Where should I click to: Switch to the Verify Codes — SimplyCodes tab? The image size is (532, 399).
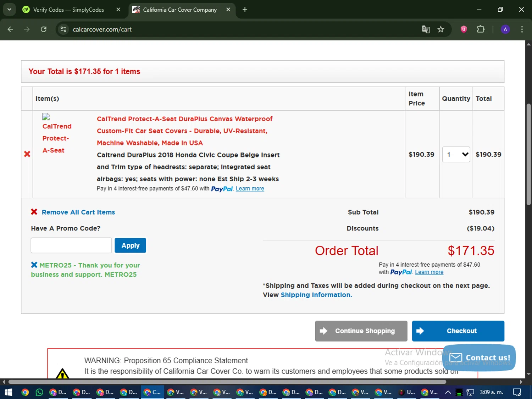pyautogui.click(x=68, y=10)
